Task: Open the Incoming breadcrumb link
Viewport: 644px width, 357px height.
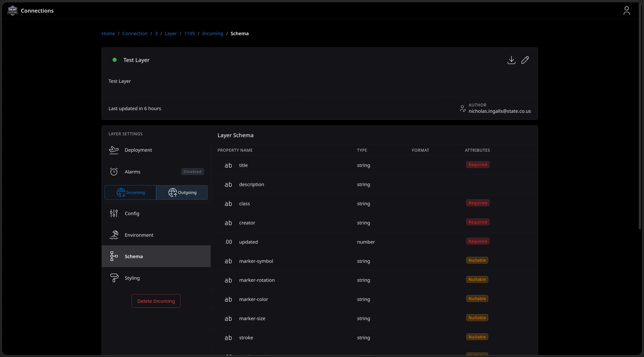Action: 212,34
